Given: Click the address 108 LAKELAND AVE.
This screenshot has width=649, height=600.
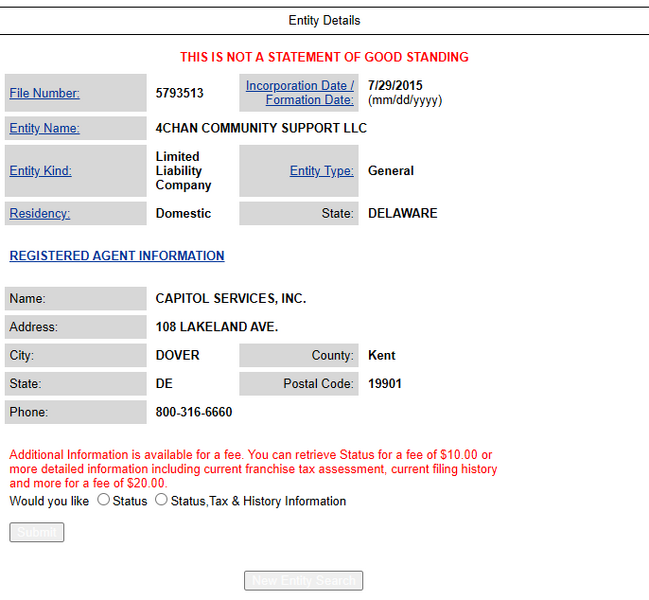Looking at the screenshot, I should [217, 327].
